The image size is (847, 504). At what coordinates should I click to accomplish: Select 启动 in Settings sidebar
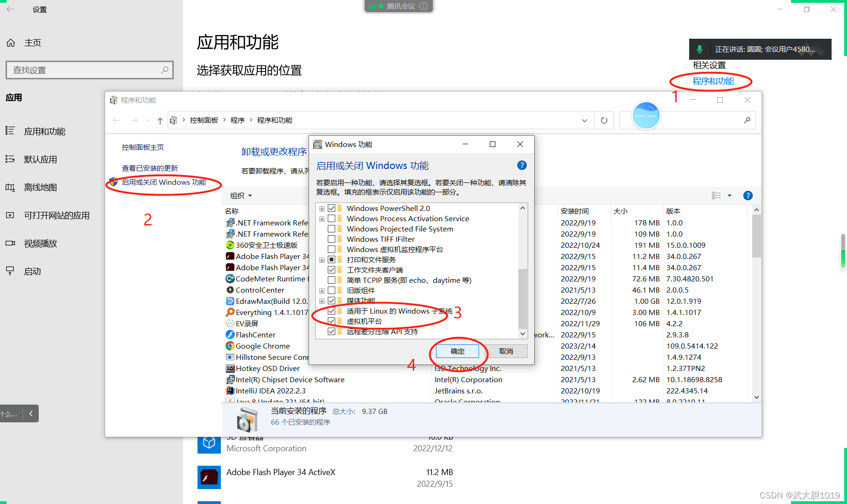[x=33, y=272]
